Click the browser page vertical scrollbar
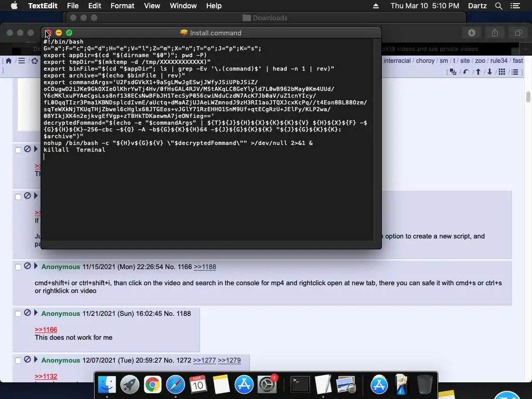The image size is (532, 399). click(x=528, y=97)
